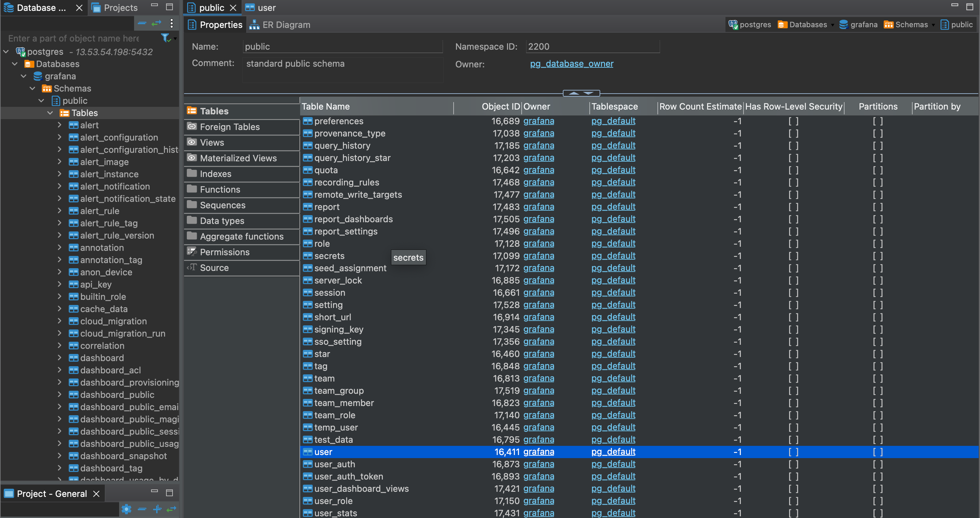The width and height of the screenshot is (980, 518).
Task: Toggle row-level security checkbox for preferences
Action: coord(793,121)
